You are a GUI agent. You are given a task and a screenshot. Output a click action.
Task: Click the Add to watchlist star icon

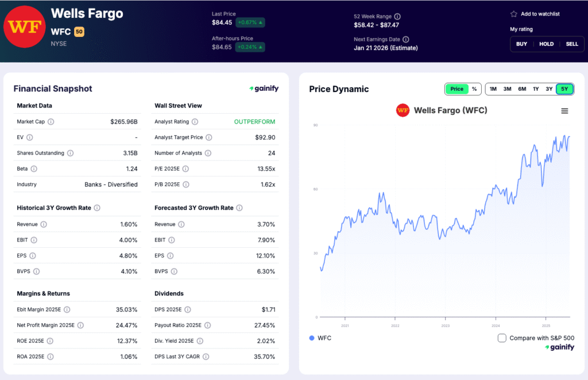tap(513, 14)
